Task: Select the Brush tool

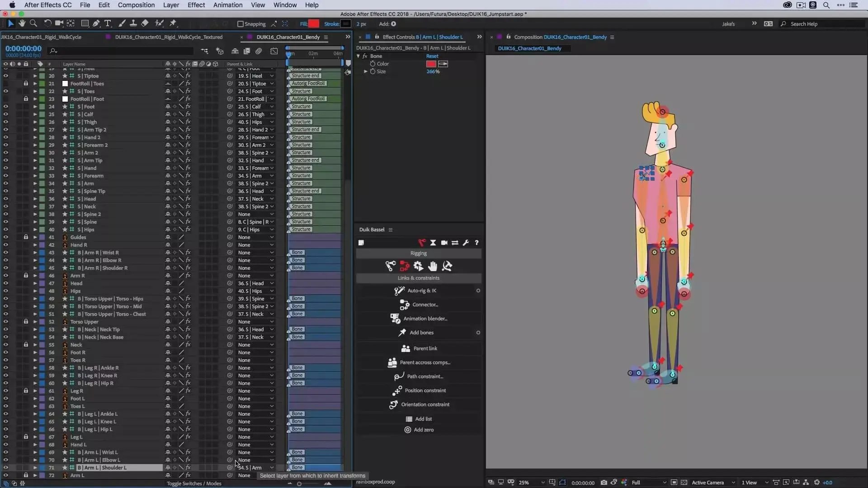Action: (x=122, y=23)
